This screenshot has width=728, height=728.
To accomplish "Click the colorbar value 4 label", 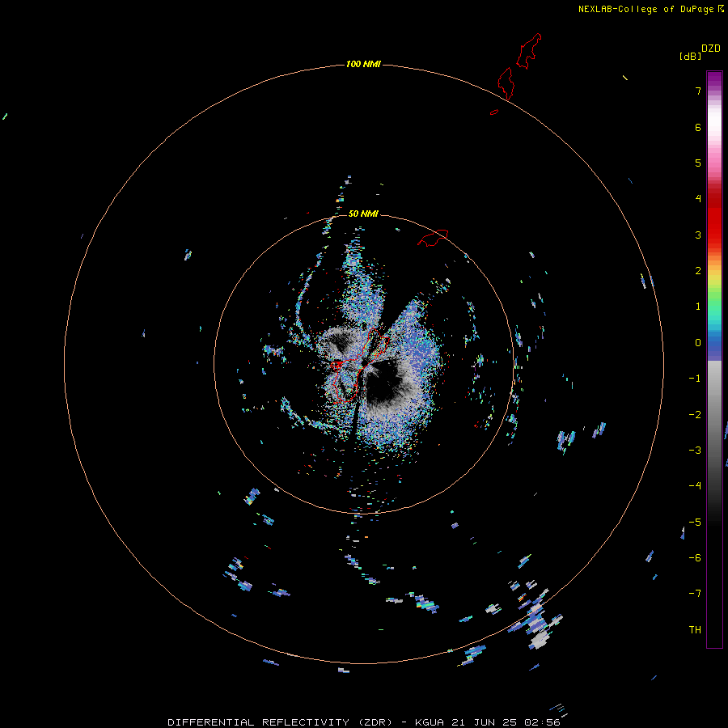I will tap(698, 199).
